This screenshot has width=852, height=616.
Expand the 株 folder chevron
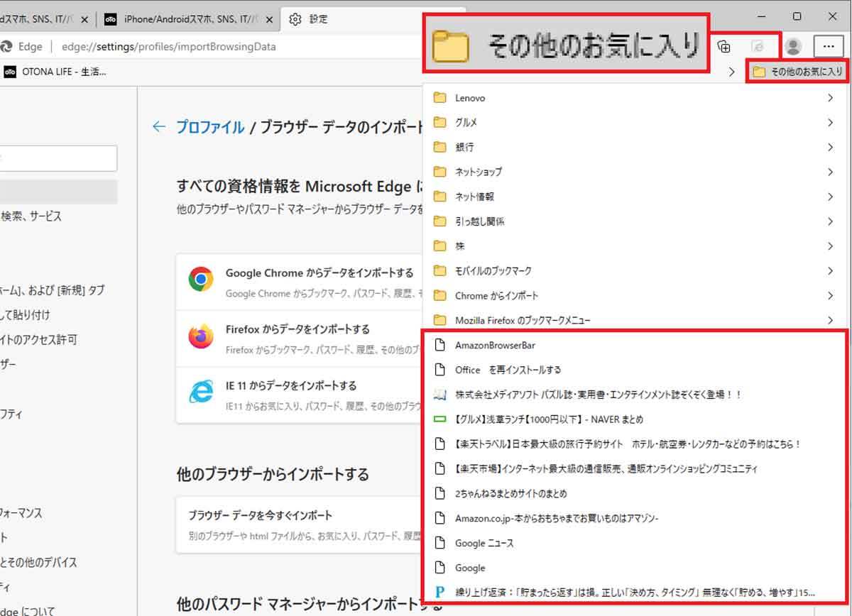tap(830, 246)
